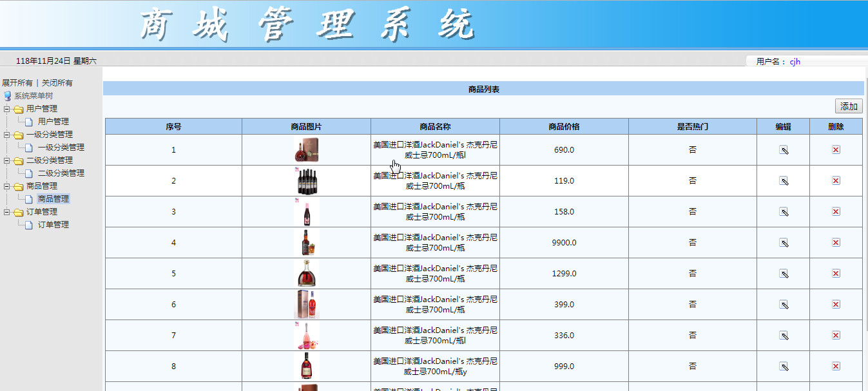Click the price 1299.0 cell
Screen dimensions: 868x391
click(x=564, y=274)
